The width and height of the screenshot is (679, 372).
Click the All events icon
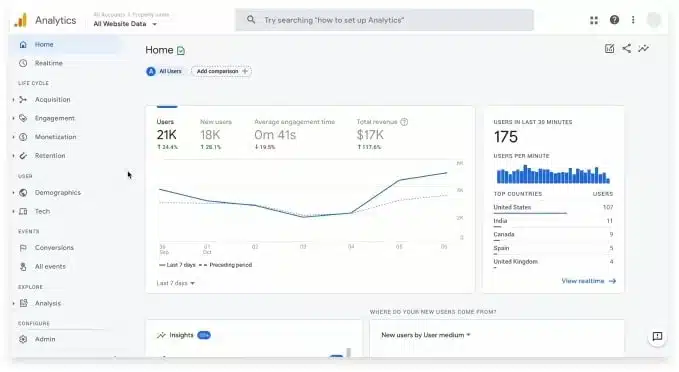tap(23, 267)
